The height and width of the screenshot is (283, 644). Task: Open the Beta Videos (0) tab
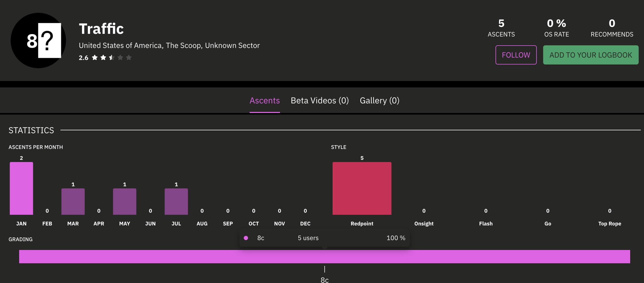coord(320,100)
